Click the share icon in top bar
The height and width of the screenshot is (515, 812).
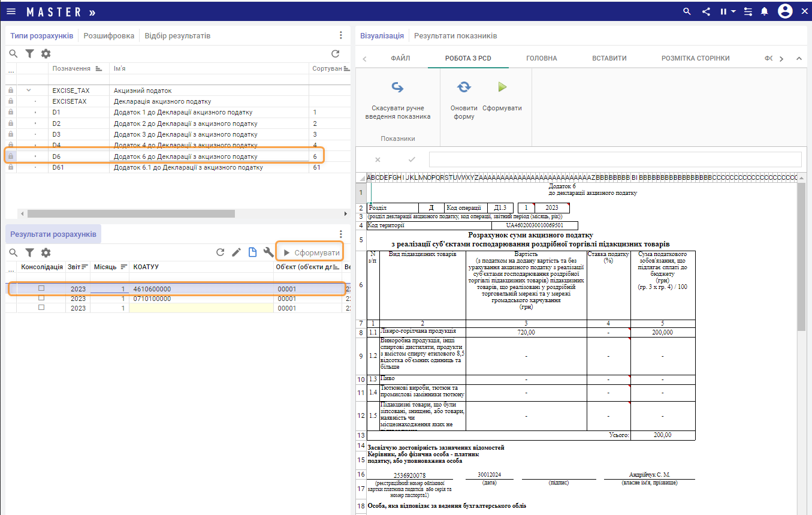[706, 11]
